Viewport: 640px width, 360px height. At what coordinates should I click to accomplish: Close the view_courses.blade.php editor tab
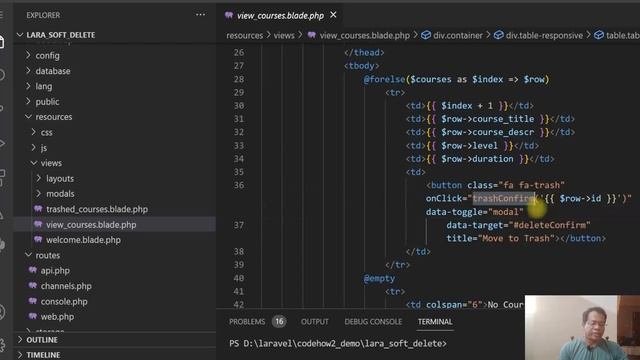333,15
